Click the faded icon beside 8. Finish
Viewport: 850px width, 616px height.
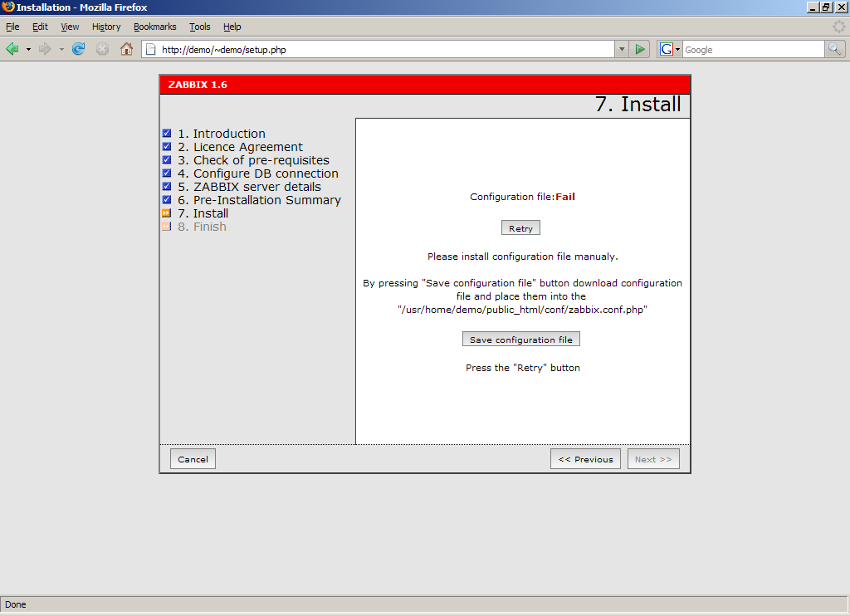[x=166, y=226]
